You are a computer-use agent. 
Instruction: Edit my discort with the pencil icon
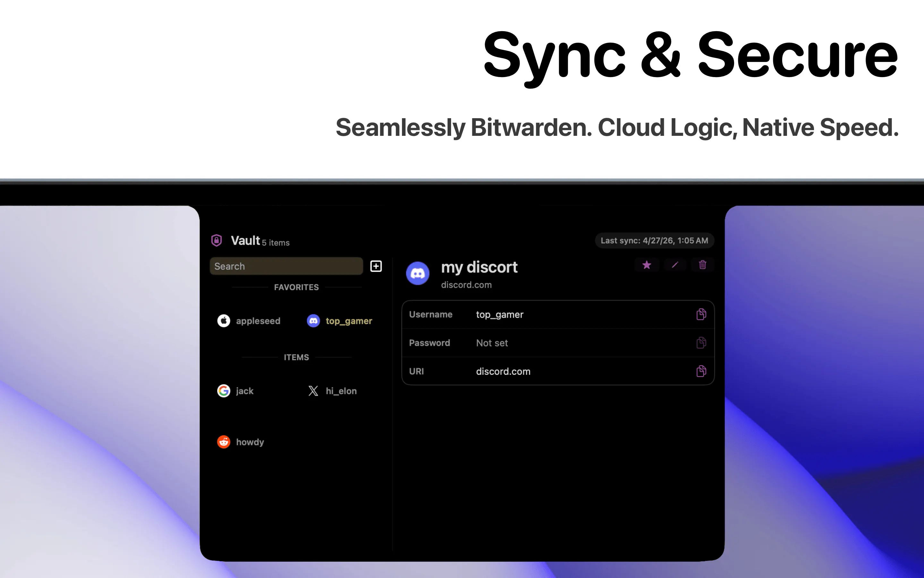pyautogui.click(x=675, y=265)
